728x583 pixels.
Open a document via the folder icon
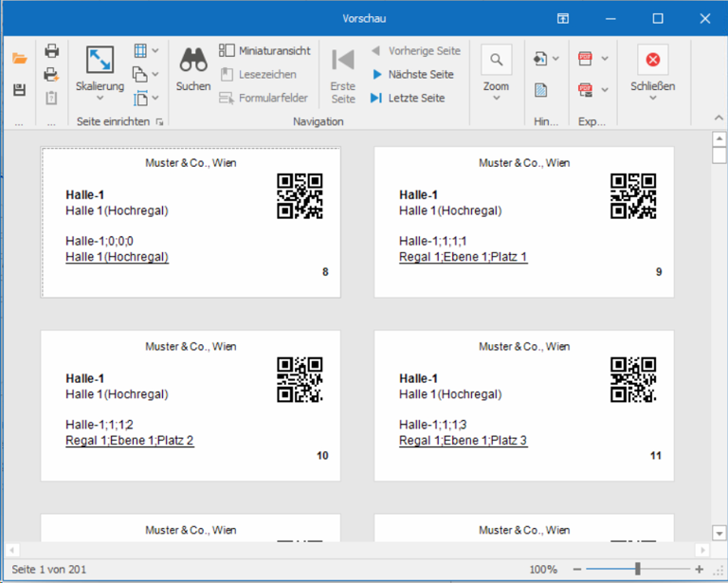pyautogui.click(x=20, y=59)
